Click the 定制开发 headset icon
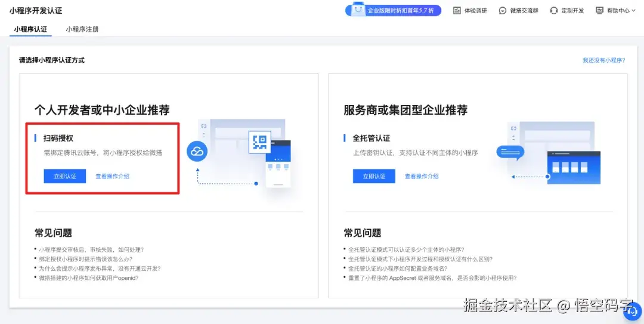This screenshot has height=324, width=644. (x=553, y=11)
